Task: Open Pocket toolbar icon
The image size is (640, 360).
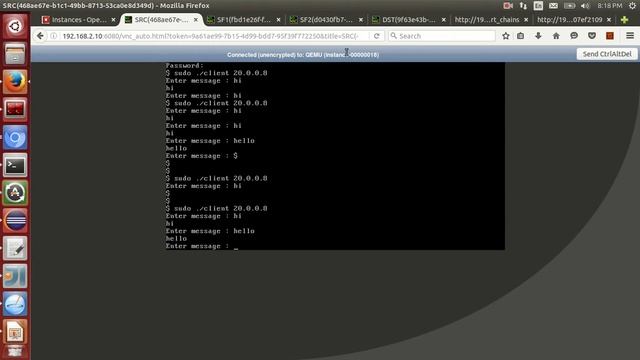Action: (x=592, y=36)
